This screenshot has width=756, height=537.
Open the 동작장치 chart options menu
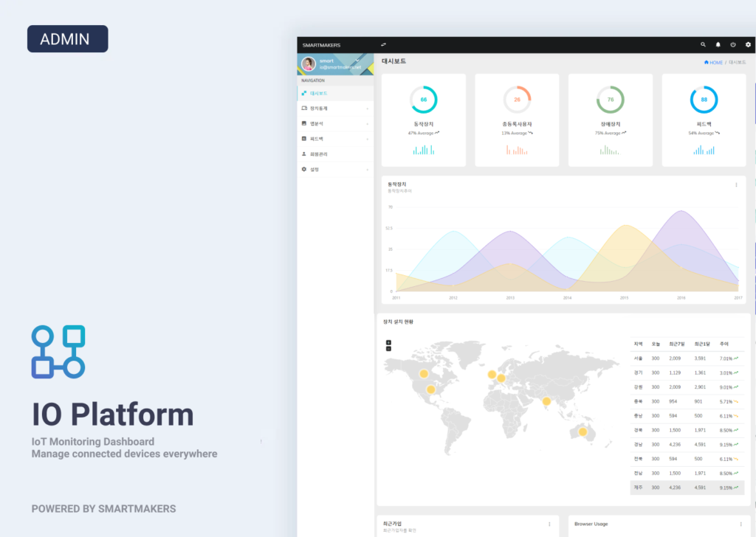coord(736,185)
